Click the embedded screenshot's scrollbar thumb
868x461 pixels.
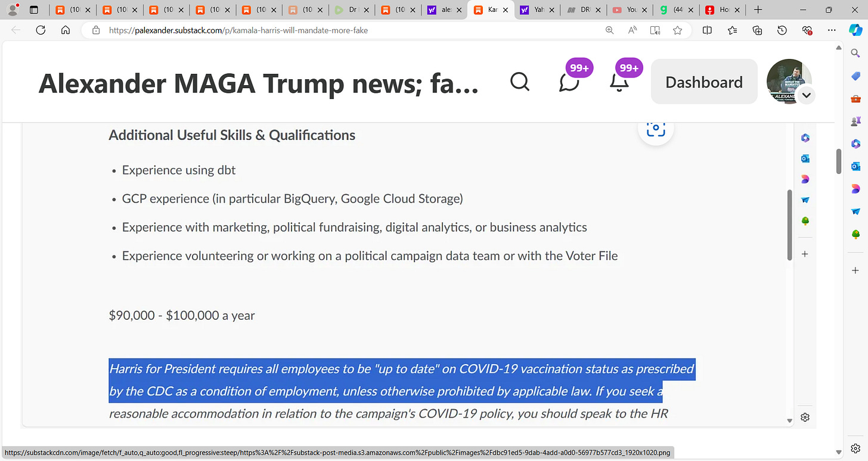pos(790,225)
